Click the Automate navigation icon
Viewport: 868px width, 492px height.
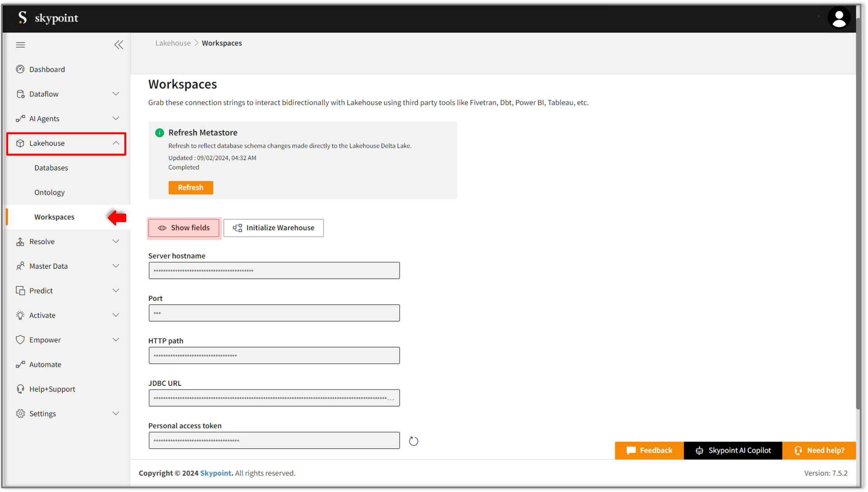click(19, 364)
